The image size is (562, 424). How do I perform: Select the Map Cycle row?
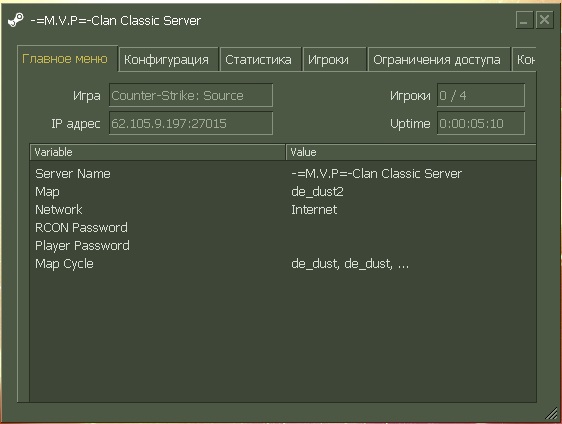283,264
